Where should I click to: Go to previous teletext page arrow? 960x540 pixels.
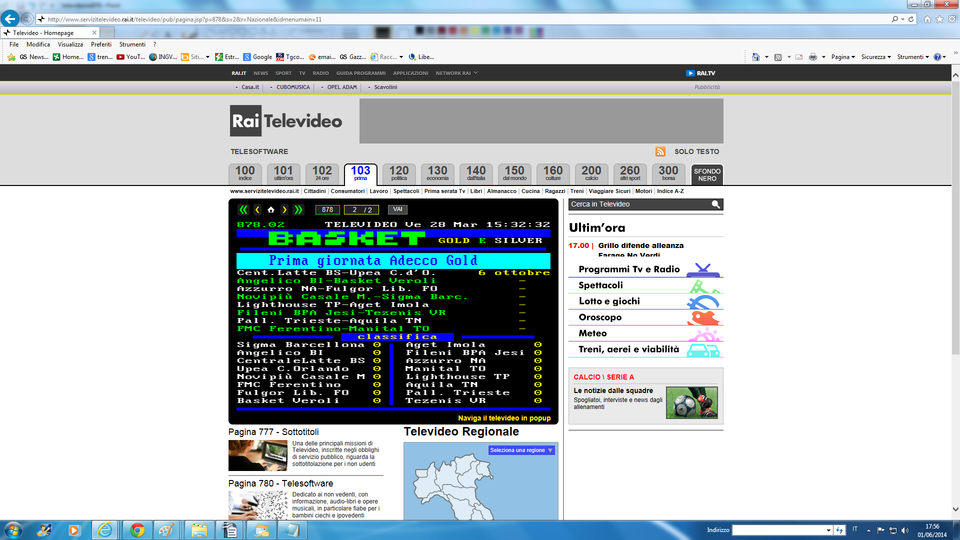pyautogui.click(x=257, y=209)
